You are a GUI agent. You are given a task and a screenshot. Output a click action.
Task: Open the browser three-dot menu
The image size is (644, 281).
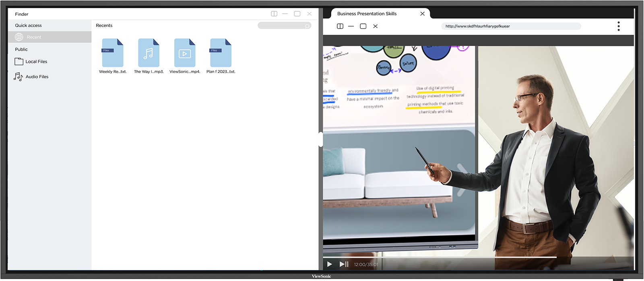point(619,26)
